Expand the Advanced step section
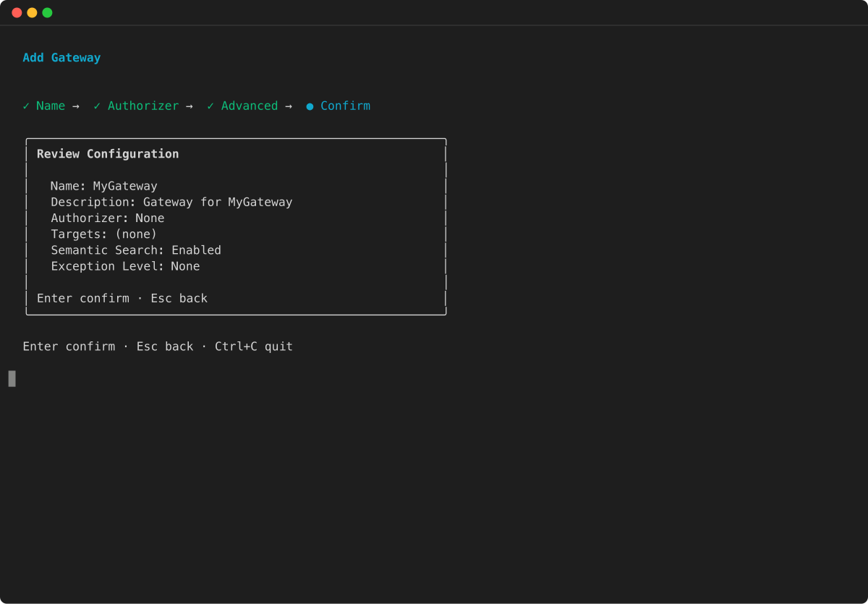 tap(250, 106)
